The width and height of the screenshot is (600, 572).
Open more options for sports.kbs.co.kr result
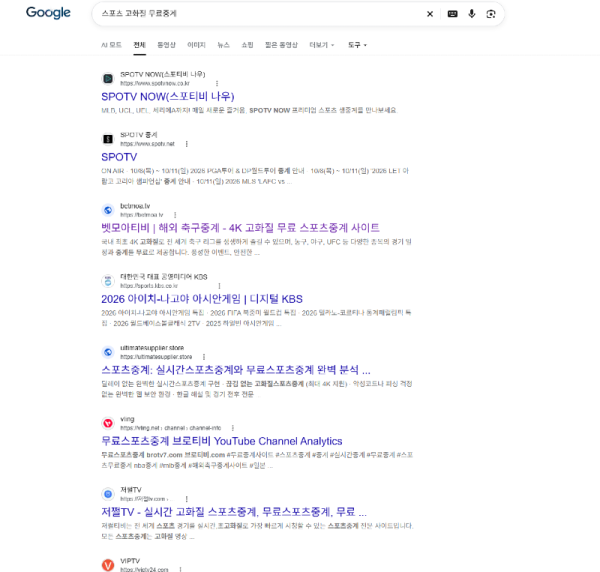click(x=219, y=286)
